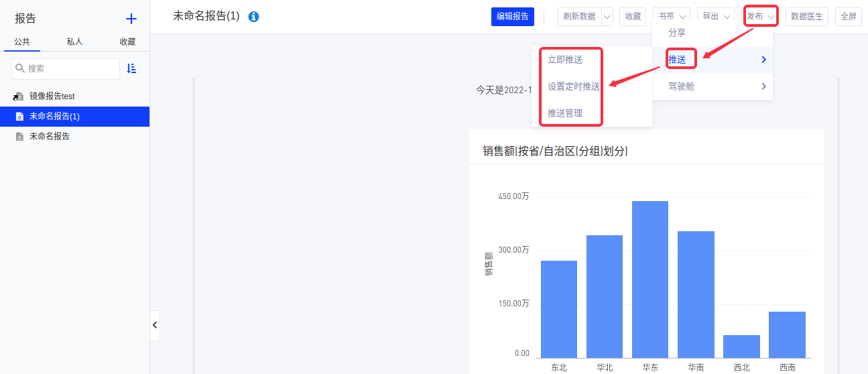The width and height of the screenshot is (868, 374).
Task: Click the sort order icon beside search
Action: pos(131,68)
